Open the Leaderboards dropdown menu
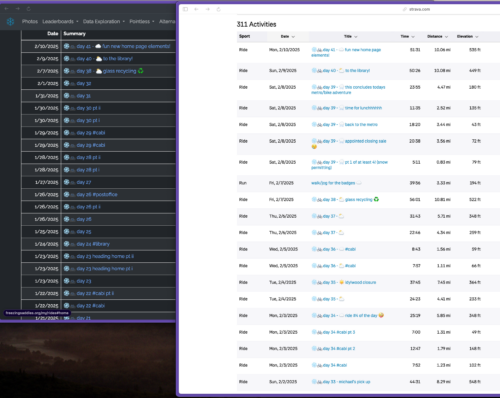The image size is (500, 398). (x=60, y=21)
